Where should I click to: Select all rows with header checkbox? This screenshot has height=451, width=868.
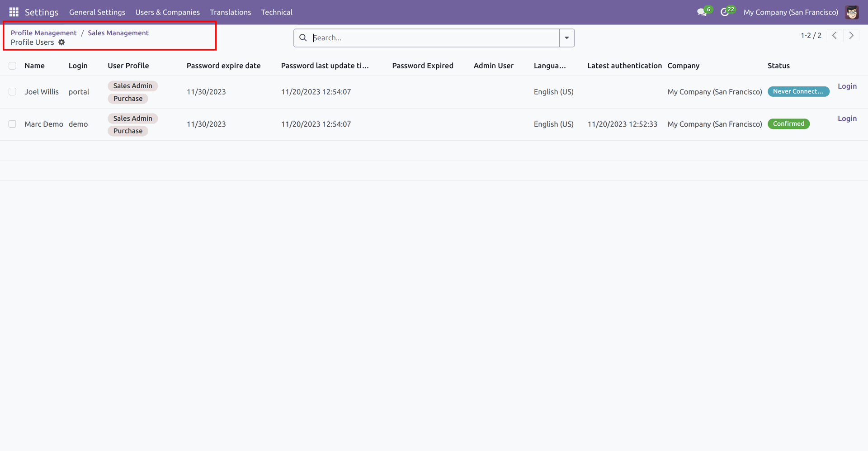point(13,66)
